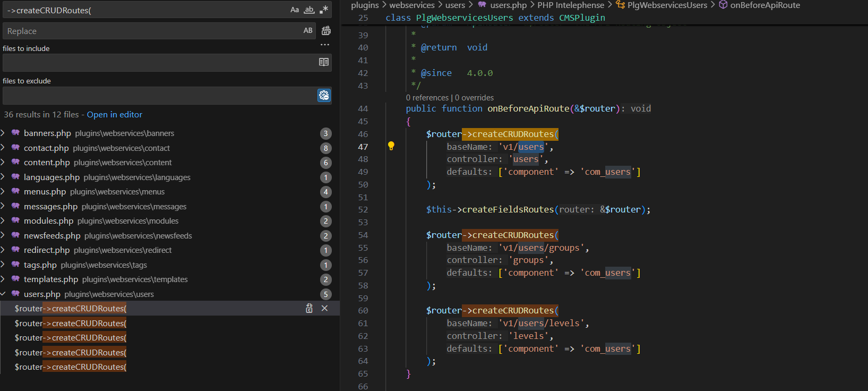Screen dimensions: 868x391
Task: Click the Replace input field
Action: tap(151, 31)
